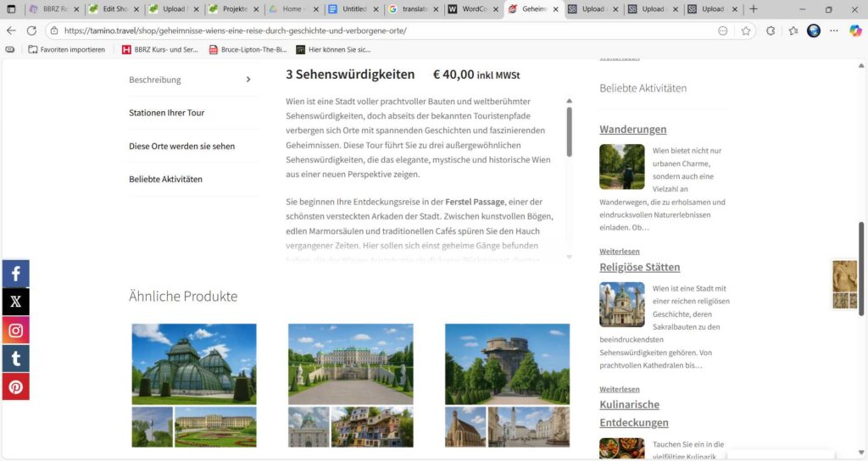The height and width of the screenshot is (461, 868).
Task: Refresh the page with the reload icon
Action: (31, 31)
